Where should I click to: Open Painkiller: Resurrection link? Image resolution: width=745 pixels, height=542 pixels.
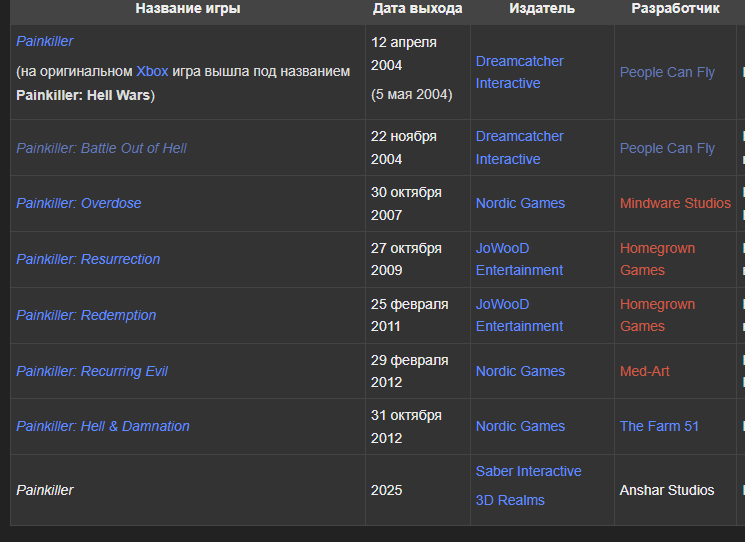tap(88, 259)
